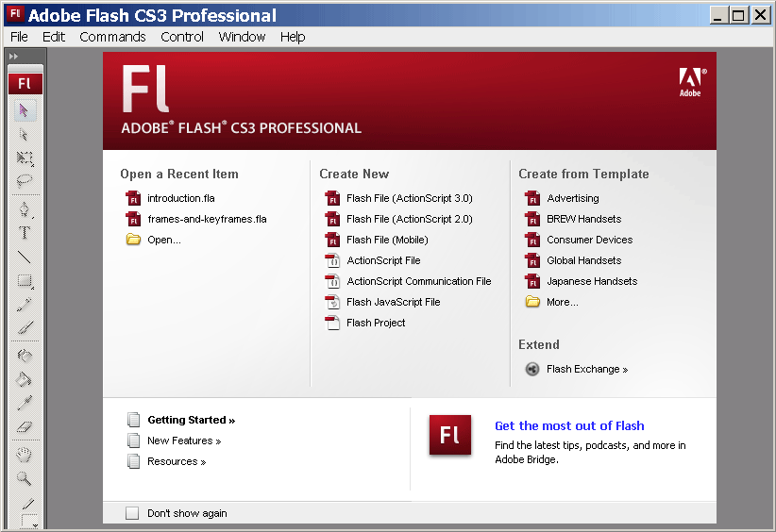Open recent file introduction.fla
776x532 pixels.
pyautogui.click(x=181, y=198)
